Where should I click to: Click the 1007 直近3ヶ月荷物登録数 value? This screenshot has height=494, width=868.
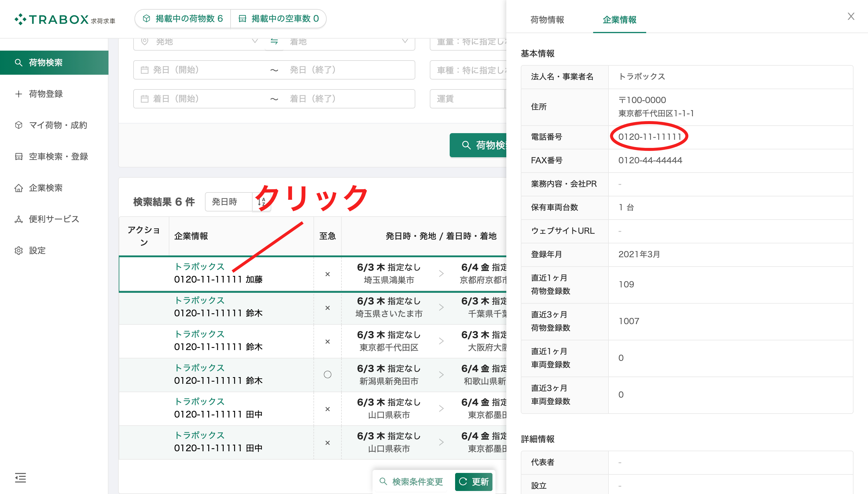[x=629, y=321]
